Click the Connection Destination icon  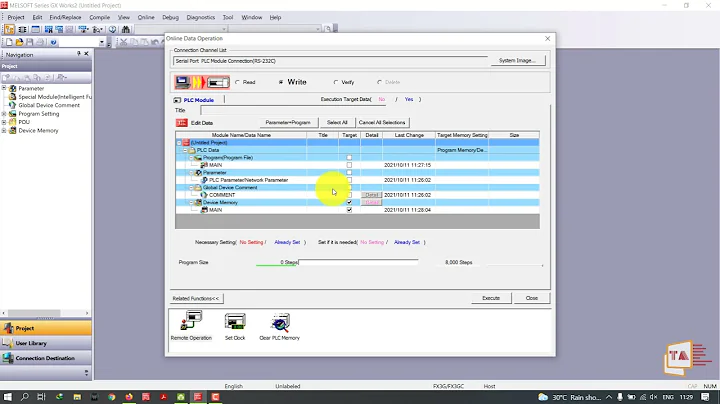(8, 358)
